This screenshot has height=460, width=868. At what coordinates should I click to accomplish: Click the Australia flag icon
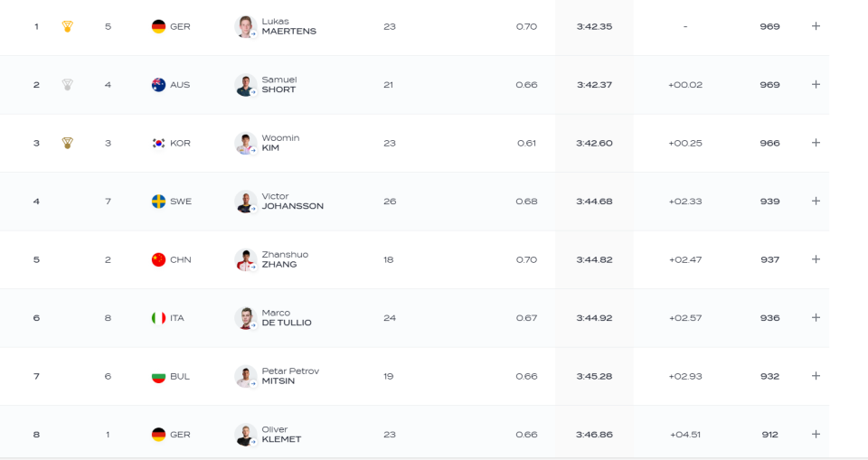[158, 85]
